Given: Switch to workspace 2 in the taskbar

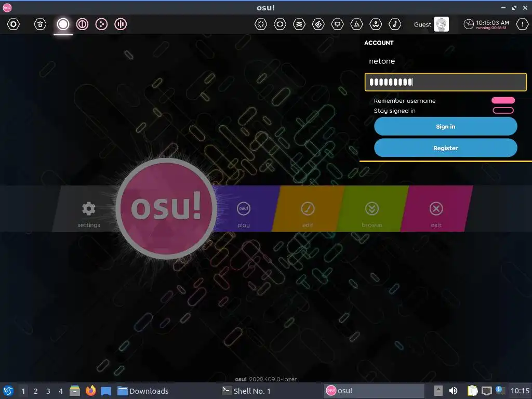Looking at the screenshot, I should (x=36, y=391).
